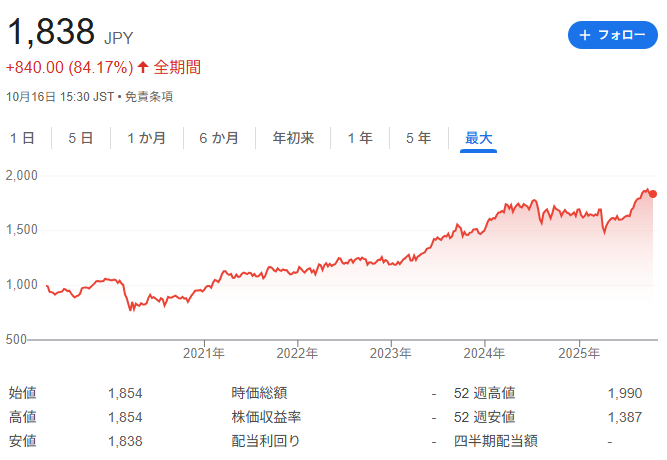This screenshot has height=460, width=667.
Task: Click the 2,000 gridline label on the y-axis
Action: click(22, 175)
